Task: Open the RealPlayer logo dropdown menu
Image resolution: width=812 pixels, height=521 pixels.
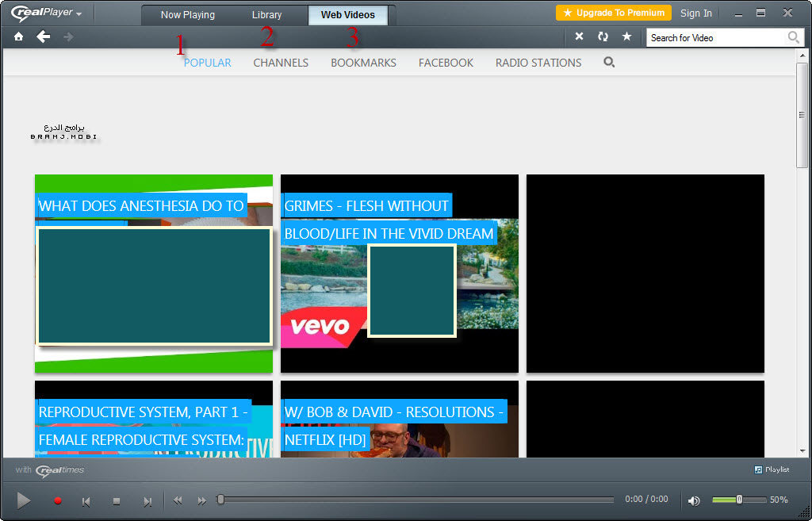Action: tap(47, 13)
